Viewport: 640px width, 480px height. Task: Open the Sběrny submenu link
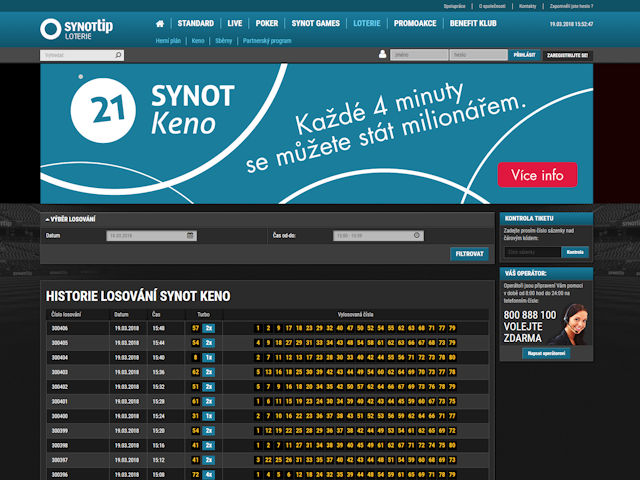coord(224,41)
